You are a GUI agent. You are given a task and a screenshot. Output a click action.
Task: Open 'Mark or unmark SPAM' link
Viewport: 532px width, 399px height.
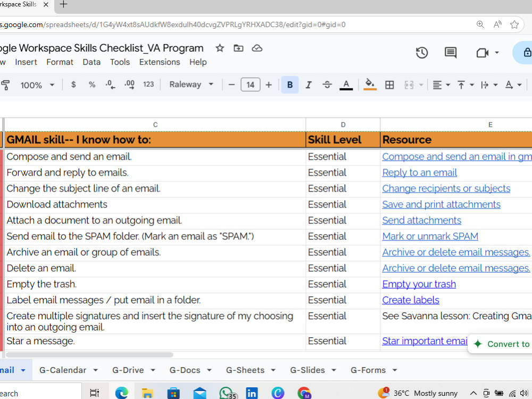pyautogui.click(x=430, y=237)
